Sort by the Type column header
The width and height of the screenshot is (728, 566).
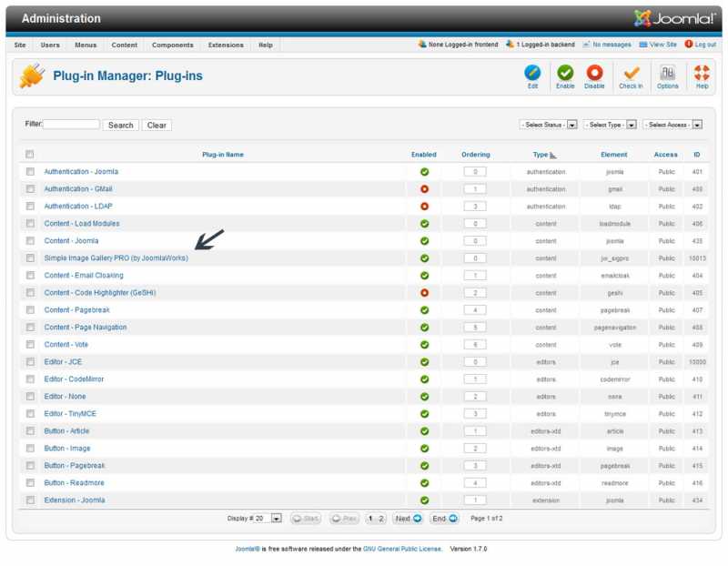[544, 155]
